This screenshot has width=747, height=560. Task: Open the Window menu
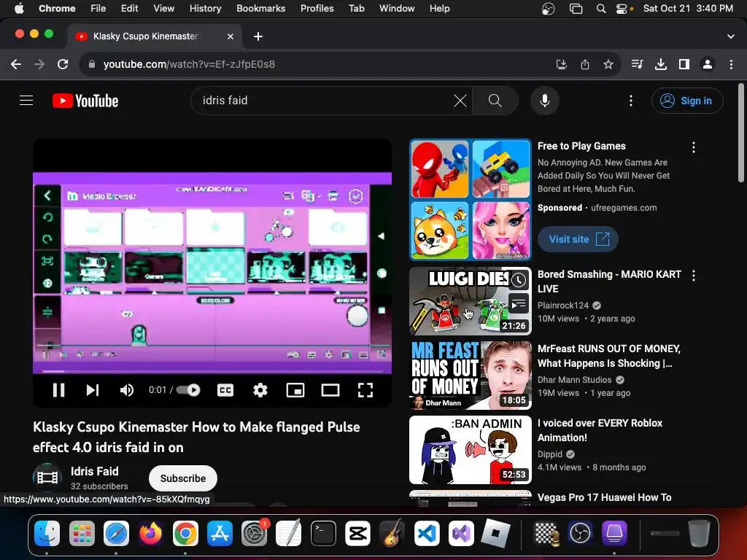(397, 8)
